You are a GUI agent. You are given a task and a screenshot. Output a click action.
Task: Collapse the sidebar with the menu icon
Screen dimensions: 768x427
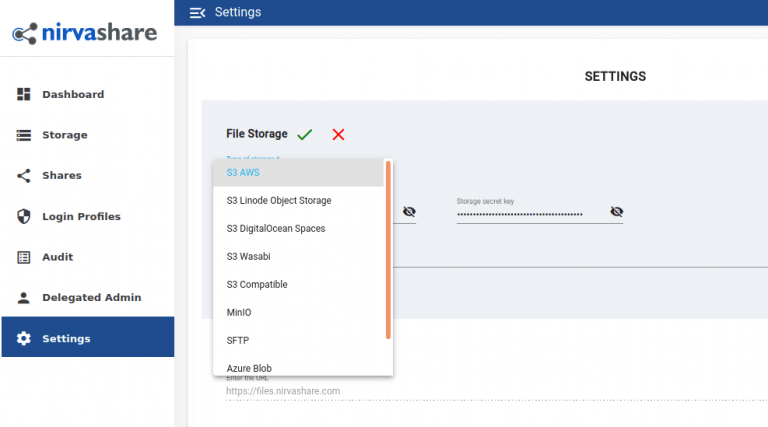197,13
